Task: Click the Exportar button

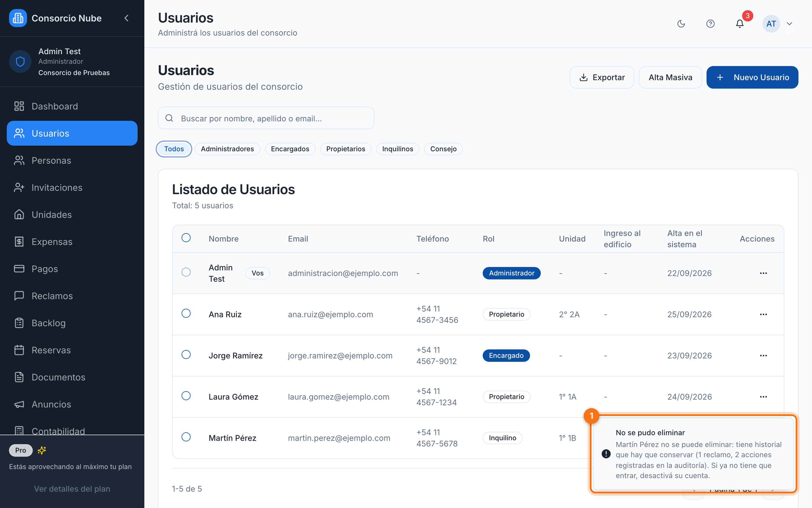Action: click(602, 77)
